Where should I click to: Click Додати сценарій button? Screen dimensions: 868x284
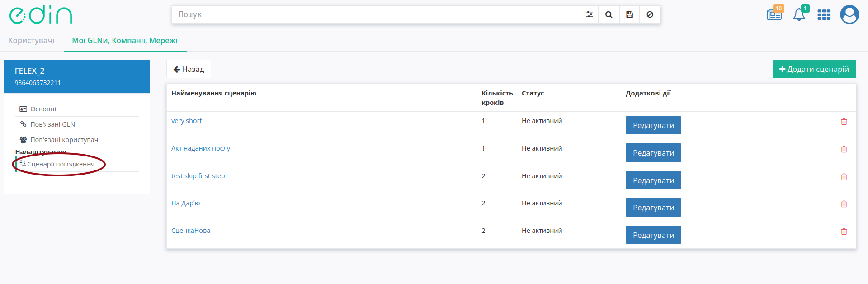point(814,69)
